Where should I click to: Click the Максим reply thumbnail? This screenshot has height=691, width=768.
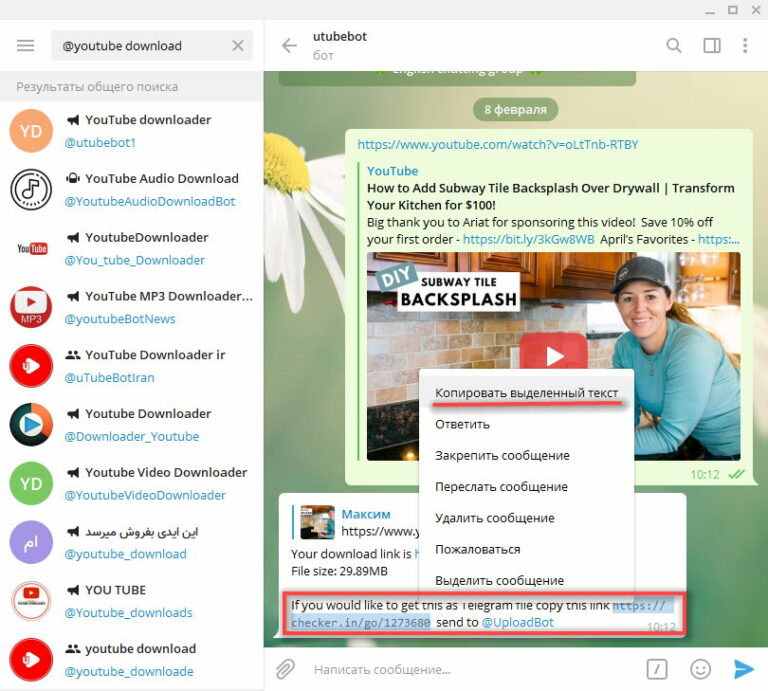317,522
